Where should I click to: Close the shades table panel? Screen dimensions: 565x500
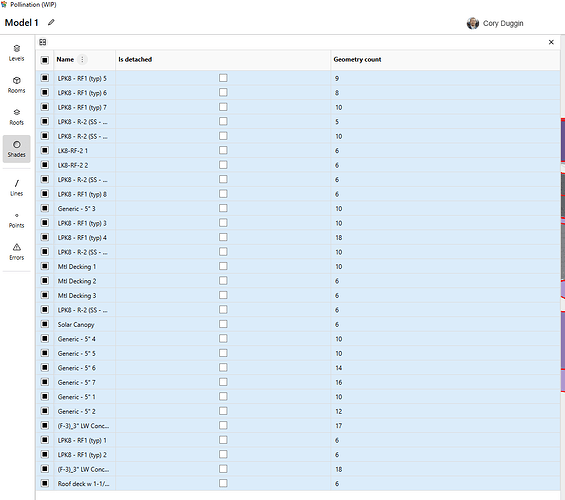coord(551,42)
